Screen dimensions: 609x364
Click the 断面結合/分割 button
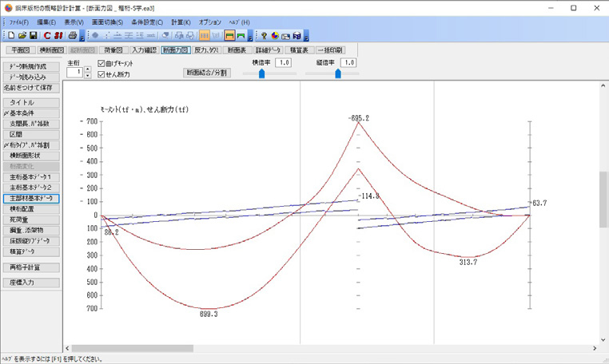[x=207, y=73]
